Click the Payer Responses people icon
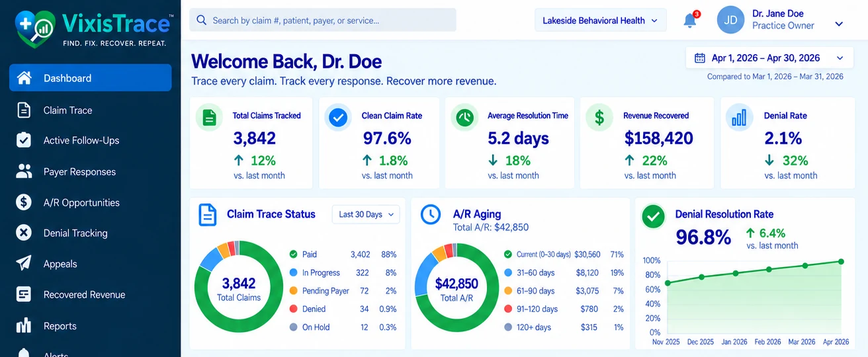 (24, 171)
